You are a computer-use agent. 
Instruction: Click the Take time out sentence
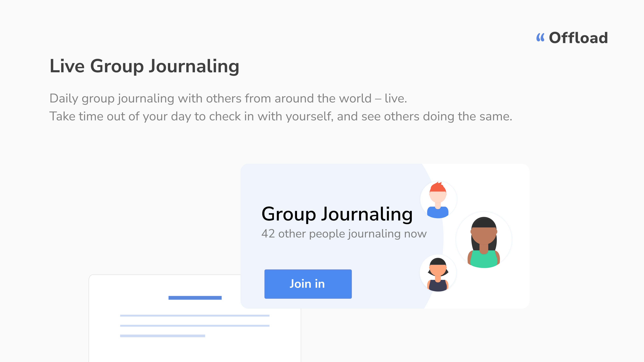[x=280, y=116]
